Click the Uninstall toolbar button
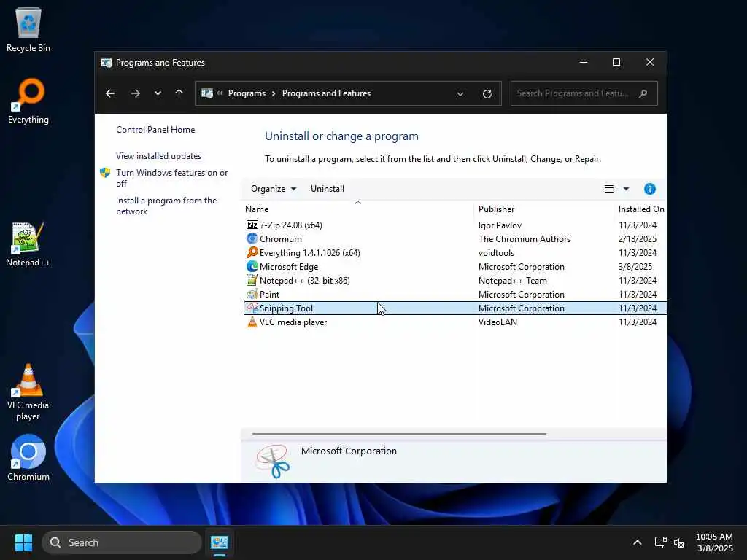 tap(328, 189)
